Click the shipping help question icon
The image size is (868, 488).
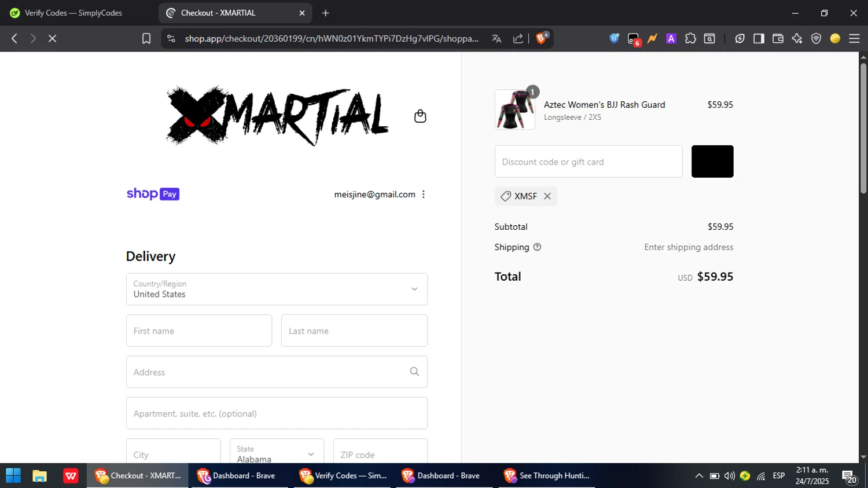537,247
